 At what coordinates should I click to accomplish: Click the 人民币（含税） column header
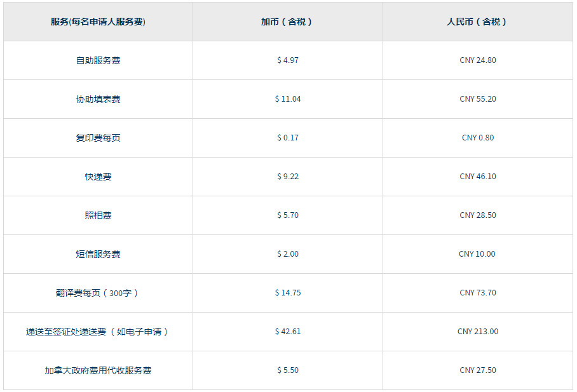(x=477, y=21)
